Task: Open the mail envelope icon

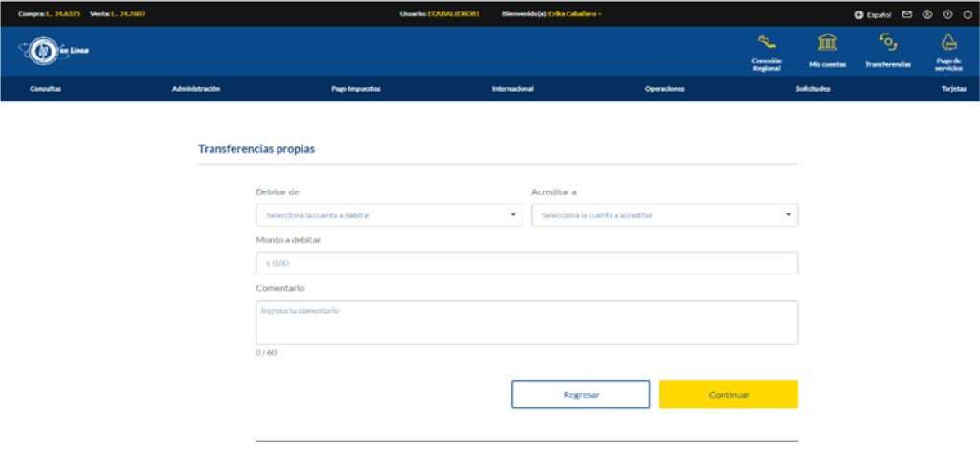Action: tap(907, 14)
